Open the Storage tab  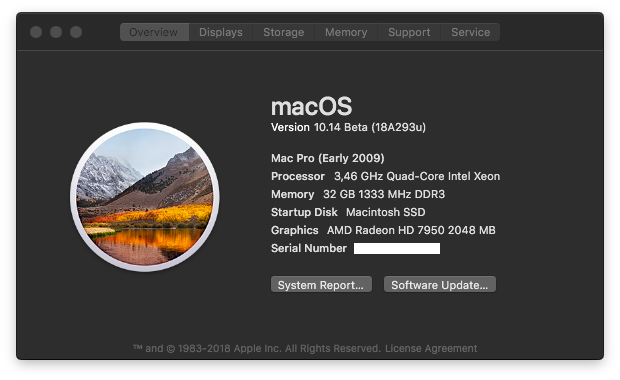point(284,32)
